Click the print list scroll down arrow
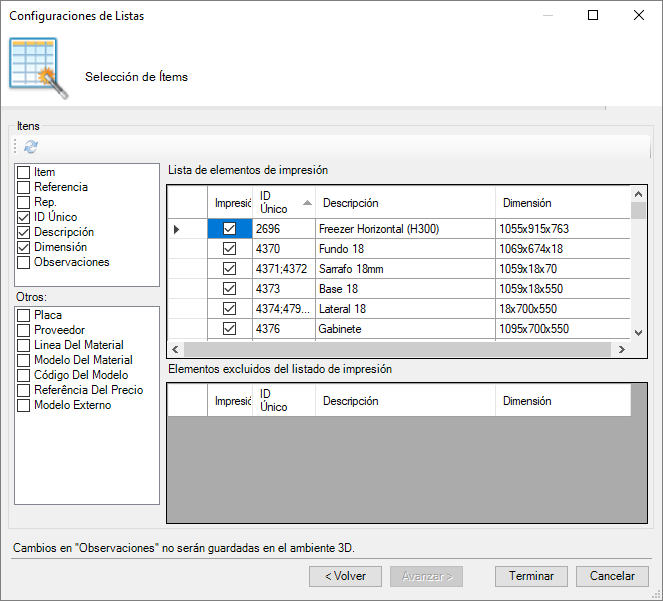 click(638, 333)
